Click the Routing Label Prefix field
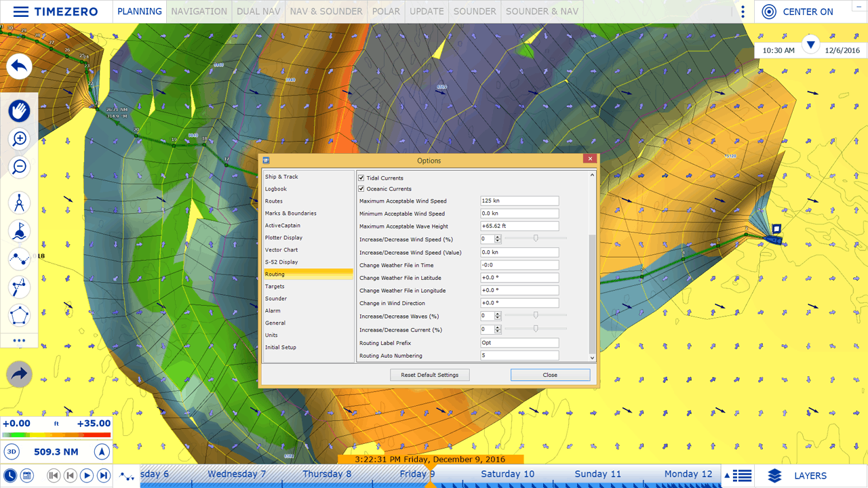Viewport: 868px width, 488px height. pyautogui.click(x=519, y=343)
